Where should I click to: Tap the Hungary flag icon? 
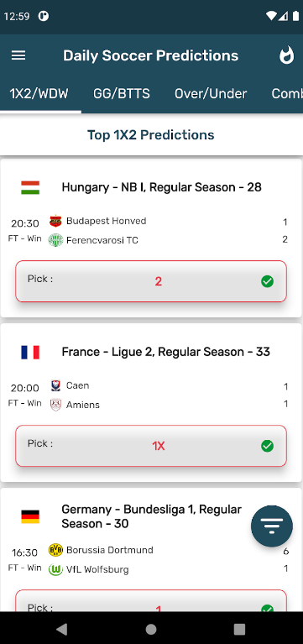pos(30,188)
